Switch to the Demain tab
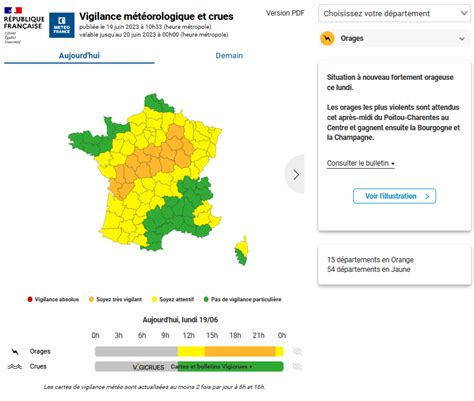 pyautogui.click(x=229, y=56)
